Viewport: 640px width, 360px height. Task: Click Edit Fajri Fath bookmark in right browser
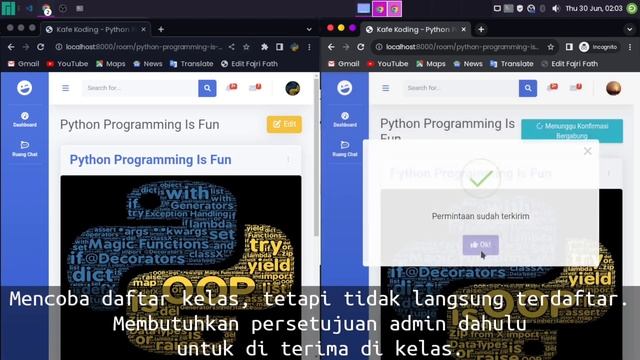[x=570, y=64]
